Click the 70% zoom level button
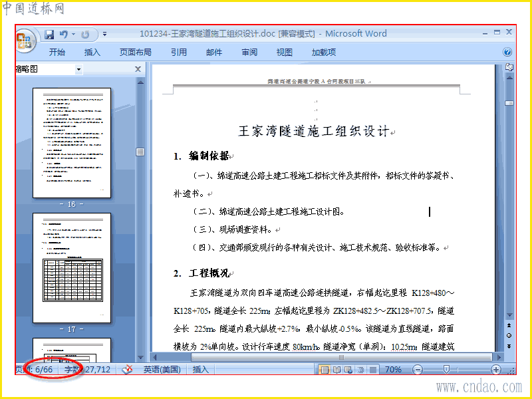532x399 pixels. [x=393, y=369]
